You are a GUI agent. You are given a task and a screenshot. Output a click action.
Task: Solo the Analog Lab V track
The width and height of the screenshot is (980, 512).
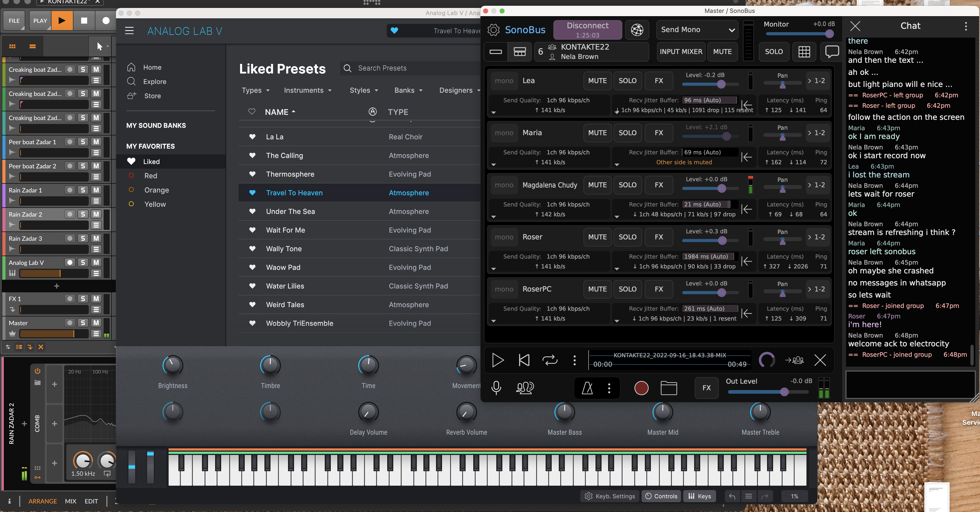point(82,262)
